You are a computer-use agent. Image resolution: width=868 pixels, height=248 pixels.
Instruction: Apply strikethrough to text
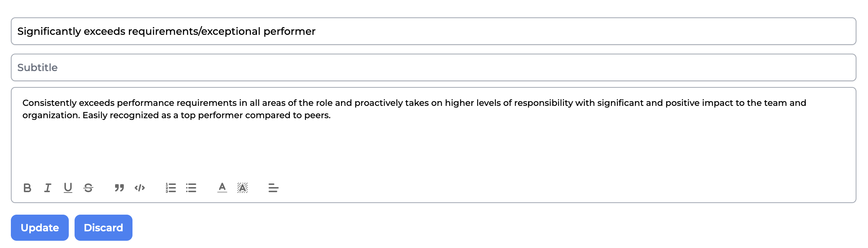click(x=88, y=188)
